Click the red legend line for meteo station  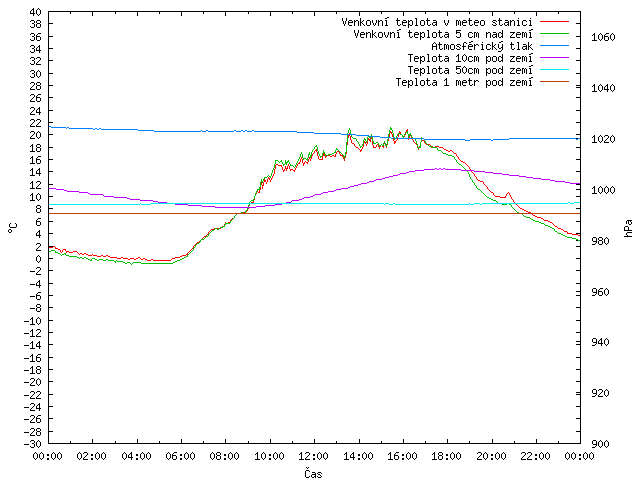pyautogui.click(x=554, y=21)
